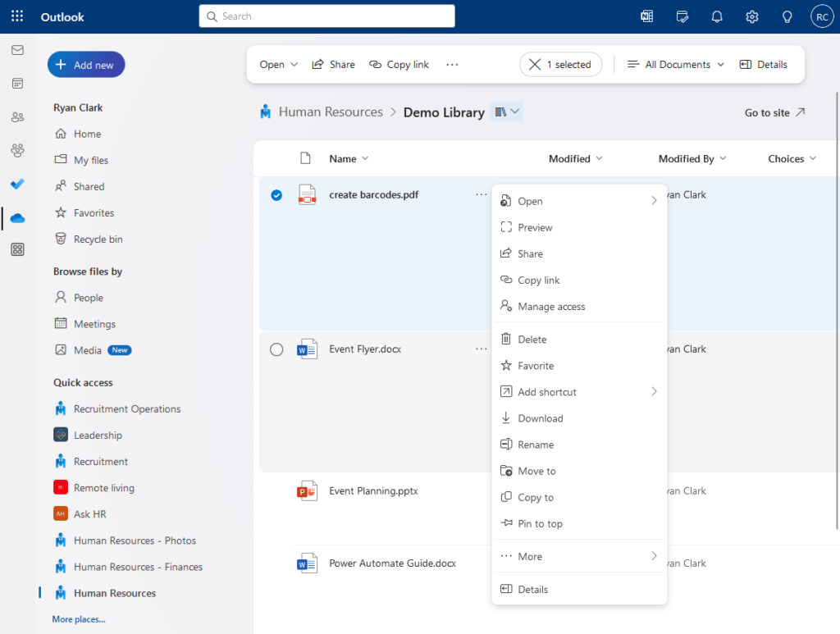Open more actions for Event Flyer.docx

[x=481, y=349]
